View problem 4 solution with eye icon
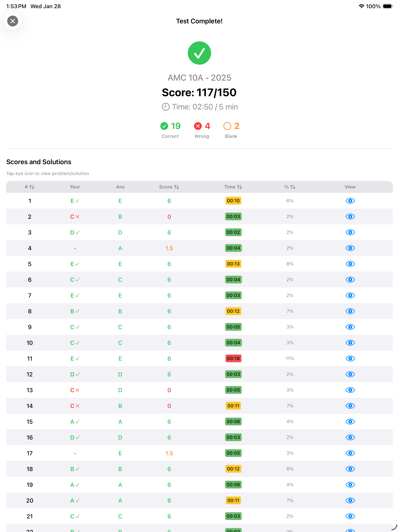Viewport: 399px width, 532px height. [350, 248]
